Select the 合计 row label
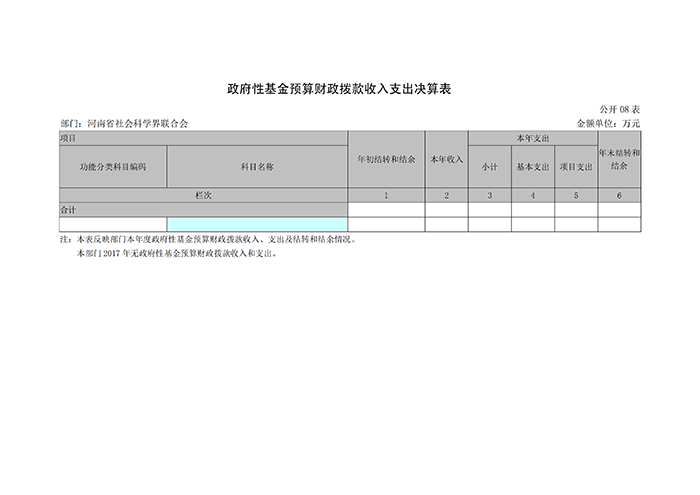 click(x=204, y=210)
